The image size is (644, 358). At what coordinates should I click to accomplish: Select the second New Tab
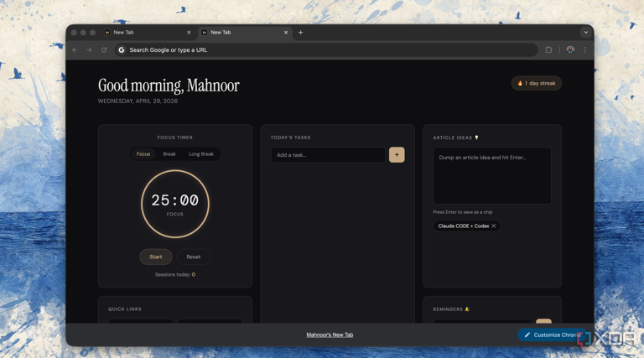(239, 33)
